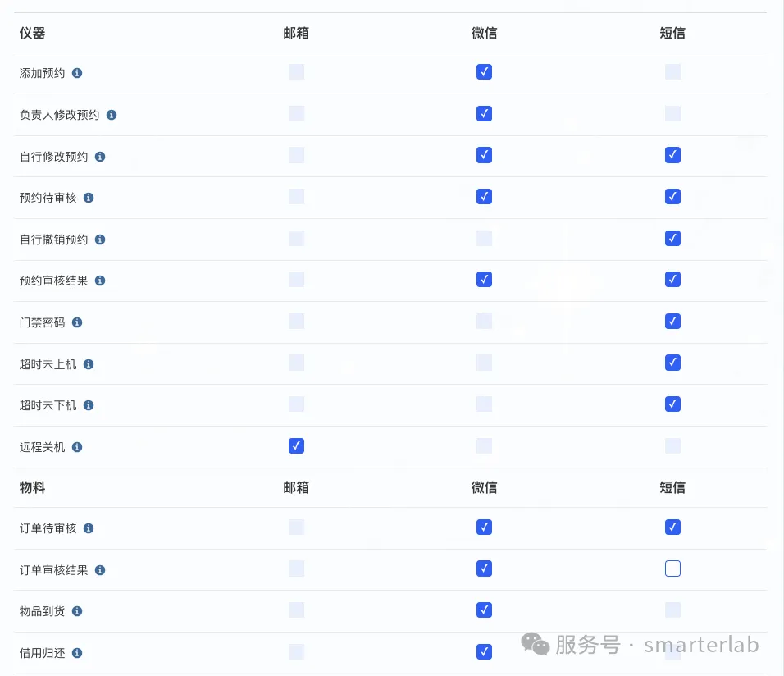Disable 短信 notification for 预约待审核
The image size is (784, 676).
[x=672, y=197]
